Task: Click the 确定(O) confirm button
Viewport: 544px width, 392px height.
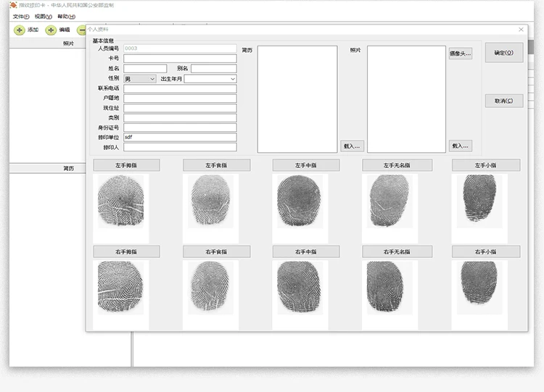Action: point(504,53)
